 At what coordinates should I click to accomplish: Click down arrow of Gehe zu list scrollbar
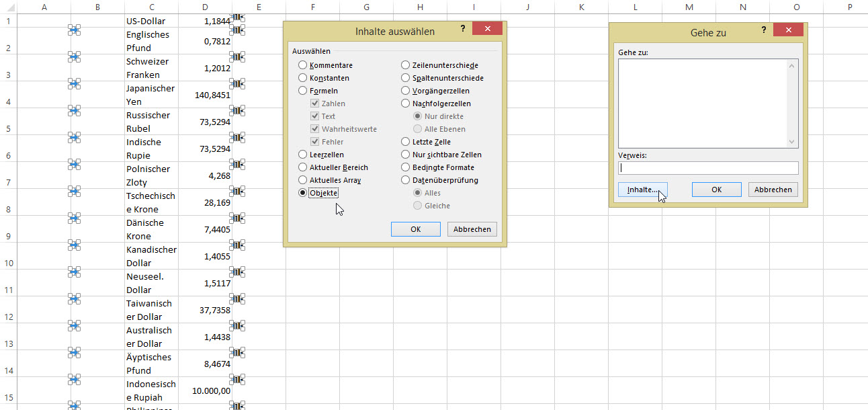pos(792,142)
